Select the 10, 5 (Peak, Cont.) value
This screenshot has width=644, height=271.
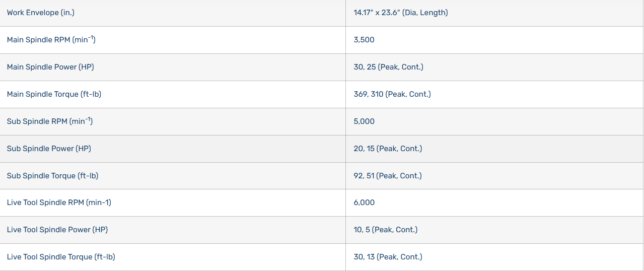386,230
